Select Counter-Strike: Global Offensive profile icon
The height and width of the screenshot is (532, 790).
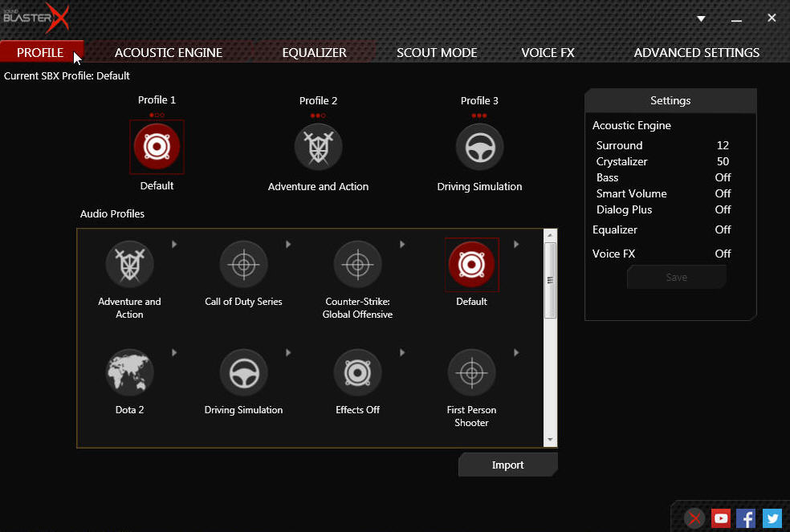pos(358,265)
